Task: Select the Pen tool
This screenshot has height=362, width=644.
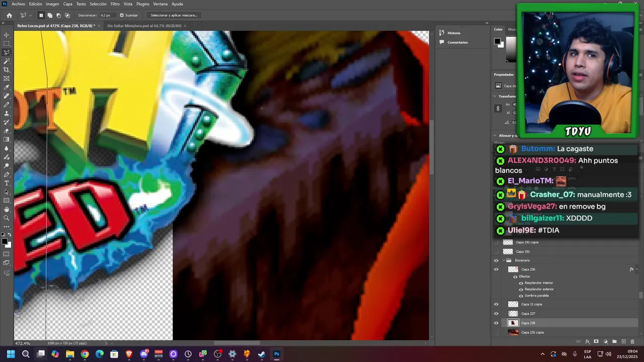Action: pyautogui.click(x=7, y=174)
